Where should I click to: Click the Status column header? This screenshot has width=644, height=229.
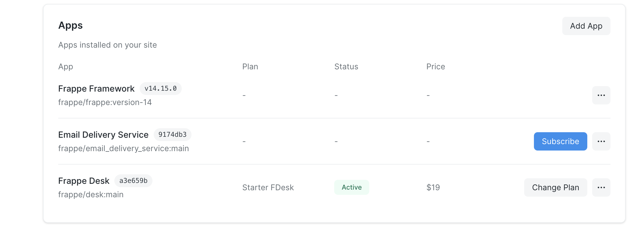(346, 67)
